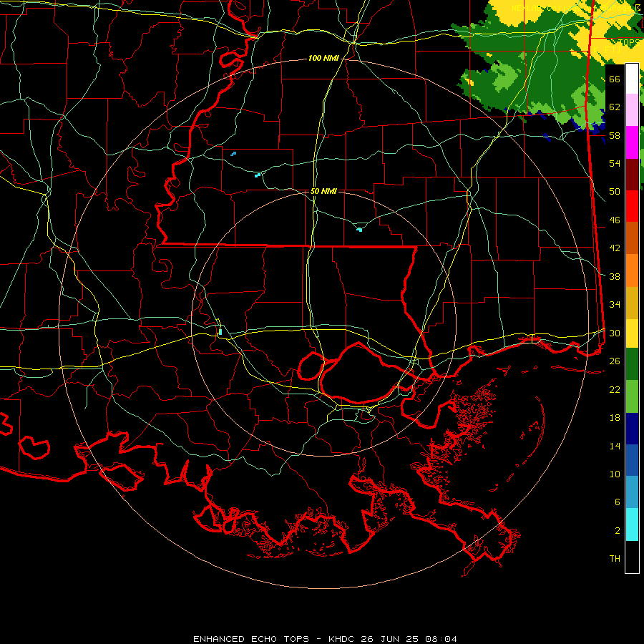This screenshot has height=644, width=644.
Task: Select the bright red legend swatch
Action: tap(632, 206)
